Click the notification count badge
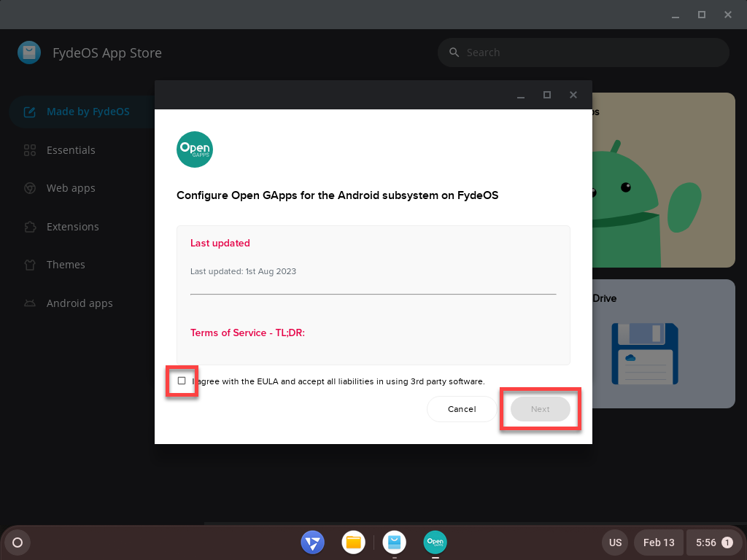The height and width of the screenshot is (560, 747). (x=727, y=542)
